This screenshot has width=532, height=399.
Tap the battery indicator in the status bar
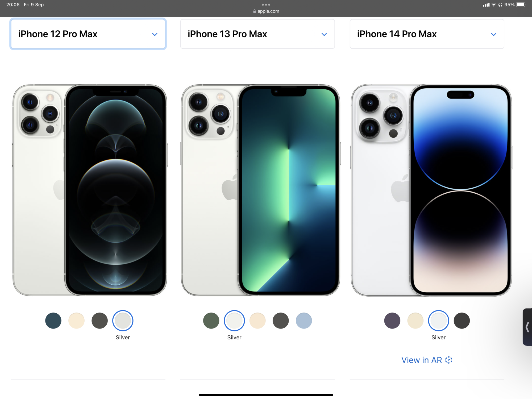click(521, 5)
